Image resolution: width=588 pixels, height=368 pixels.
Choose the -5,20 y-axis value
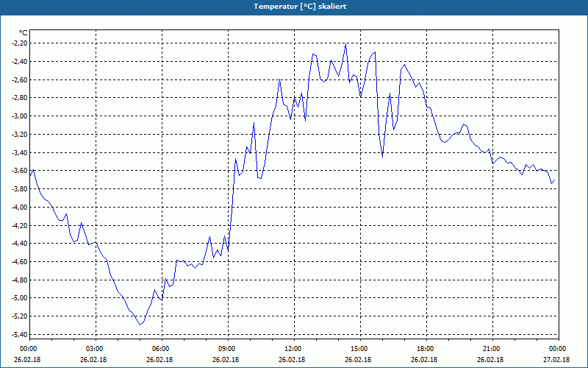point(20,316)
